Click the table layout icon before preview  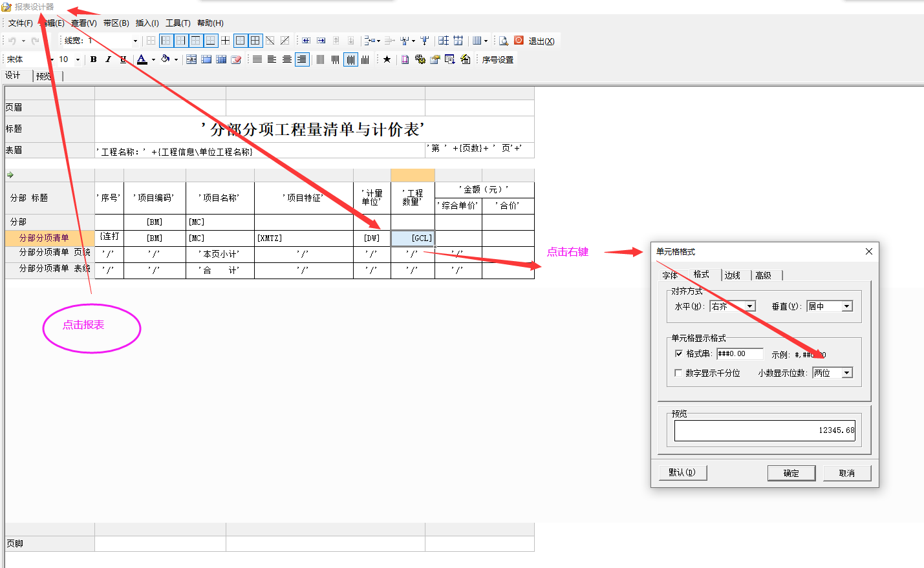pos(477,41)
